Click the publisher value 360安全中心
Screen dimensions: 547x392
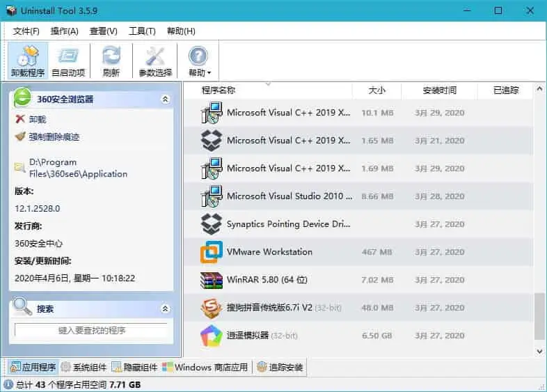click(38, 243)
